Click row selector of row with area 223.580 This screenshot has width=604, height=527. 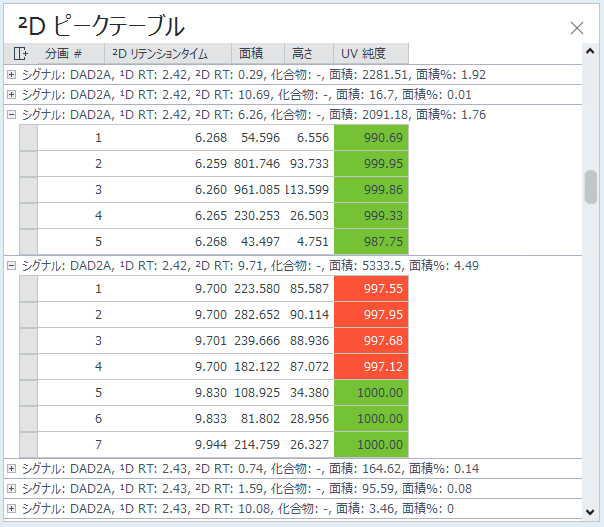(29, 289)
